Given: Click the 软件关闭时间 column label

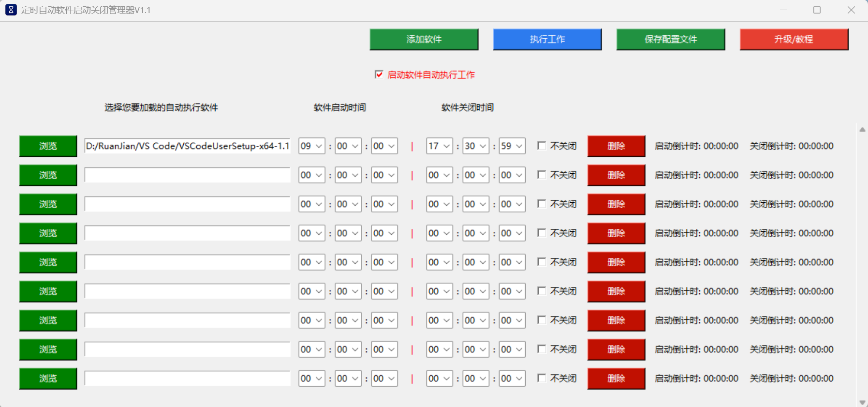Looking at the screenshot, I should pyautogui.click(x=467, y=107).
